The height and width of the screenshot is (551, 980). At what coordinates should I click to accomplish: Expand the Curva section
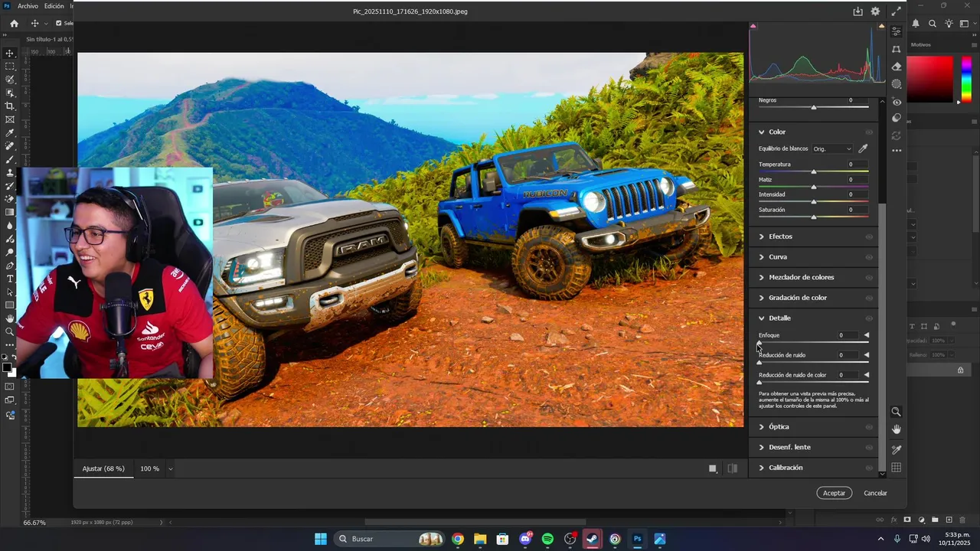click(761, 257)
